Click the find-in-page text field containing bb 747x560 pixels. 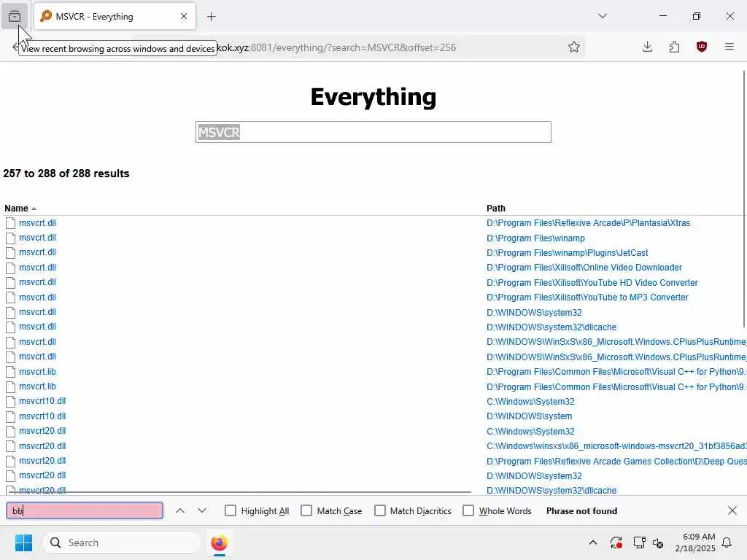(x=85, y=510)
